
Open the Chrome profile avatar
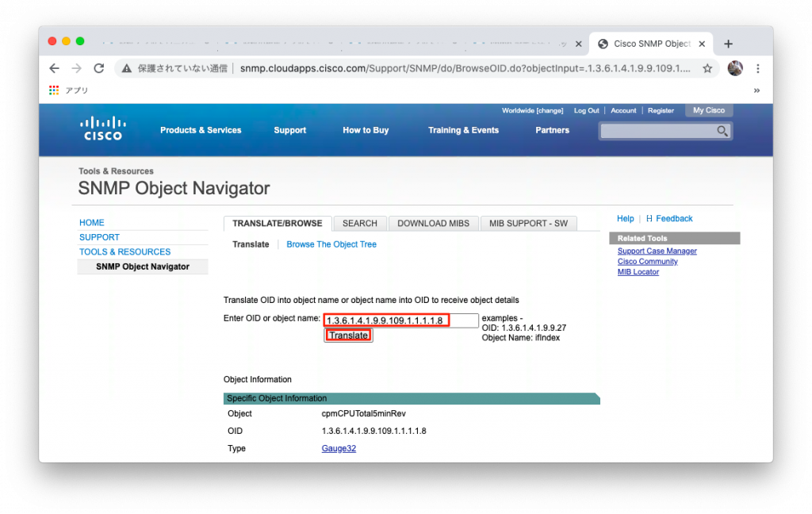pos(735,68)
